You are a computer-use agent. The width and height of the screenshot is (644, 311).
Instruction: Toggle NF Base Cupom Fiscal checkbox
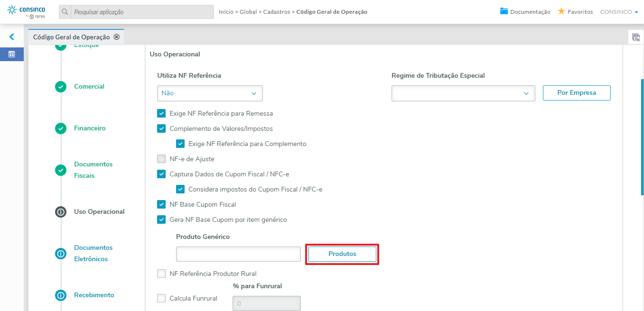pyautogui.click(x=161, y=205)
